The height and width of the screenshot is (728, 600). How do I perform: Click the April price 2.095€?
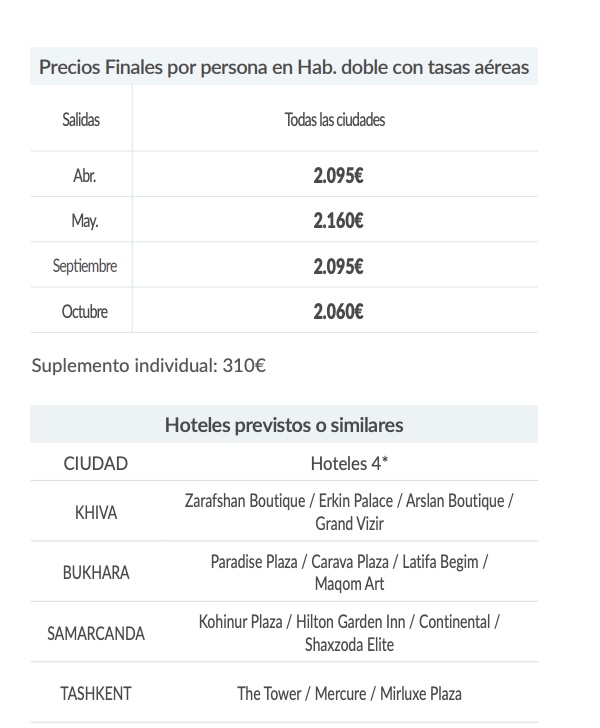tap(337, 175)
